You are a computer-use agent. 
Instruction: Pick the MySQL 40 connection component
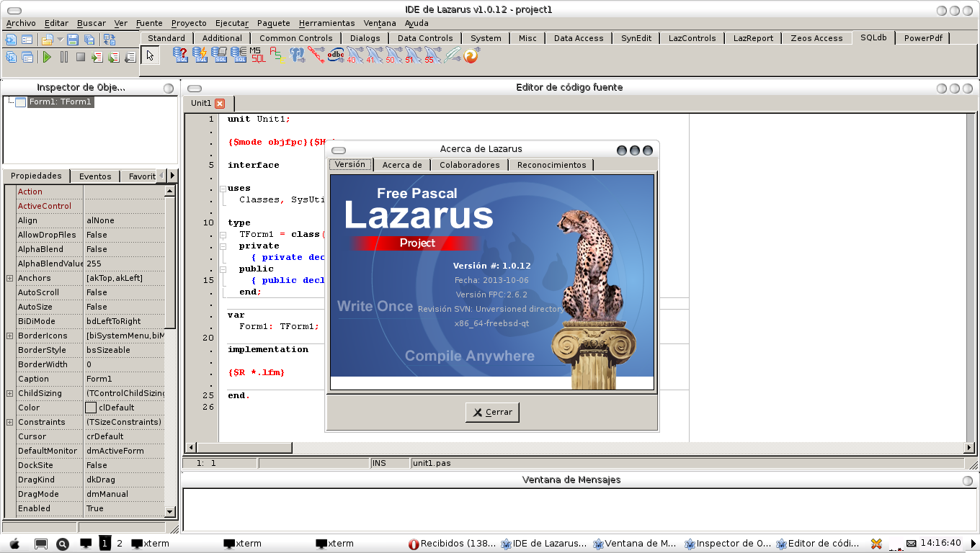[355, 55]
